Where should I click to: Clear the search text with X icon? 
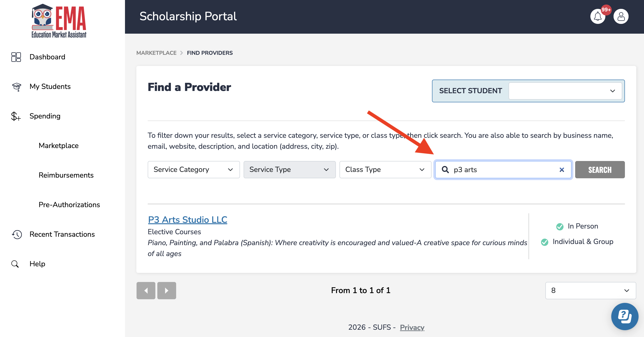coord(562,170)
